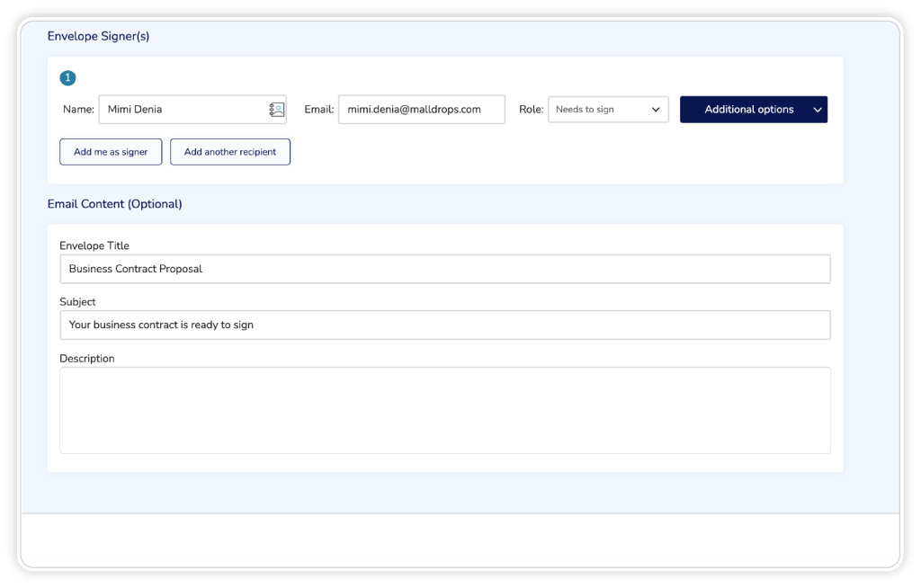Click into the Subject text field
This screenshot has width=921, height=588.
pos(444,325)
